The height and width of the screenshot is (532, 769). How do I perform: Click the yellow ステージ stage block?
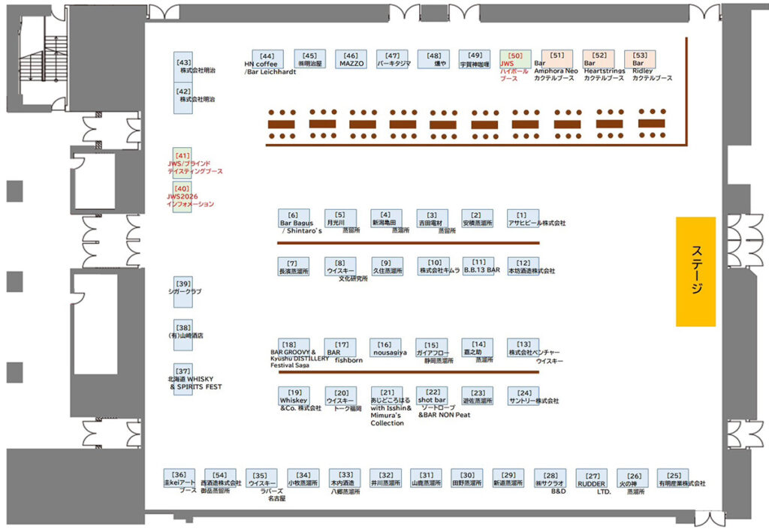click(695, 272)
